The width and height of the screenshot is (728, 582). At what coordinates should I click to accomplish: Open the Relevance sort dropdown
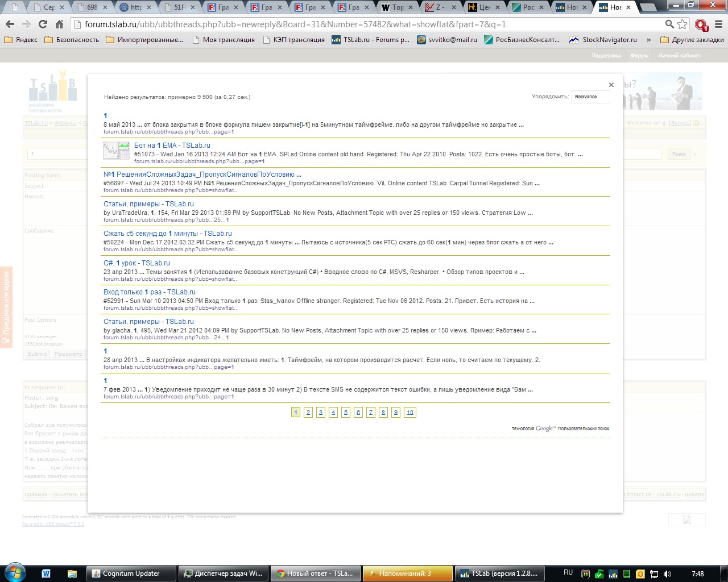coord(590,97)
